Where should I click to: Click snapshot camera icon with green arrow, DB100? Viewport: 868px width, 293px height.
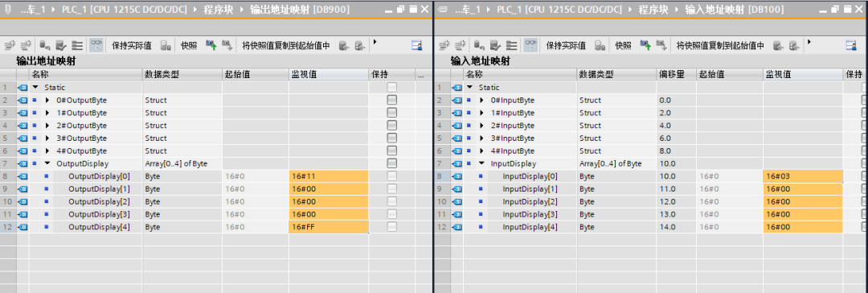645,46
